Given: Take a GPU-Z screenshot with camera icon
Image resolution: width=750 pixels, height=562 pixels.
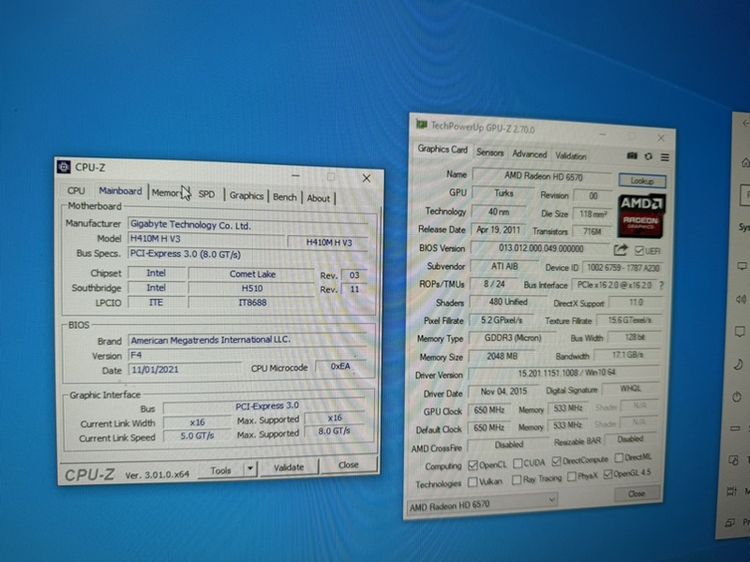Looking at the screenshot, I should pos(632,156).
